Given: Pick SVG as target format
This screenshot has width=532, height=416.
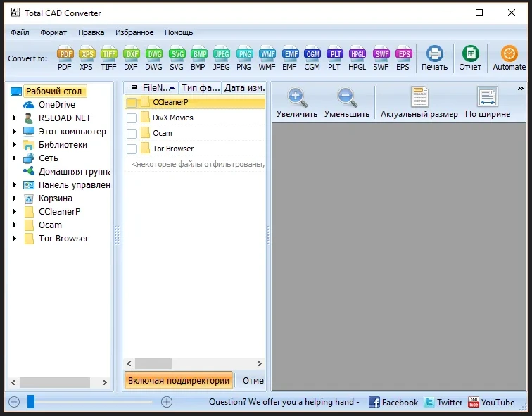Looking at the screenshot, I should (x=177, y=58).
